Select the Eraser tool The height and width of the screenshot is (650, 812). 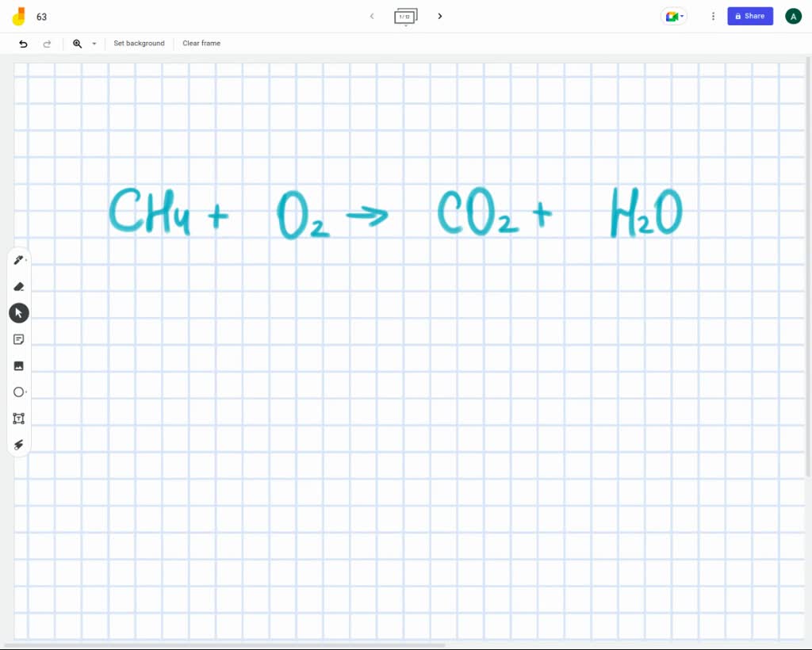point(18,286)
